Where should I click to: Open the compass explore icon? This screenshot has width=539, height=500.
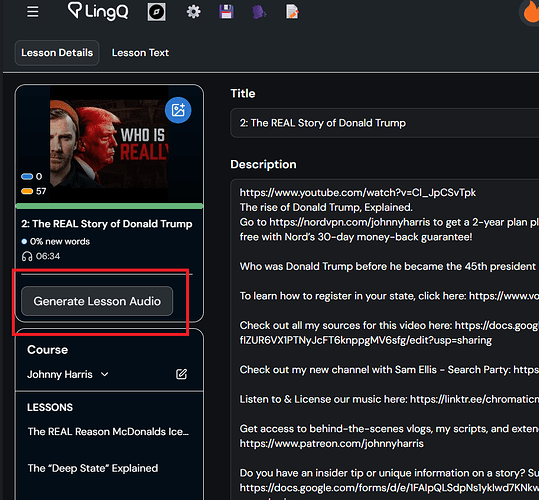click(156, 12)
